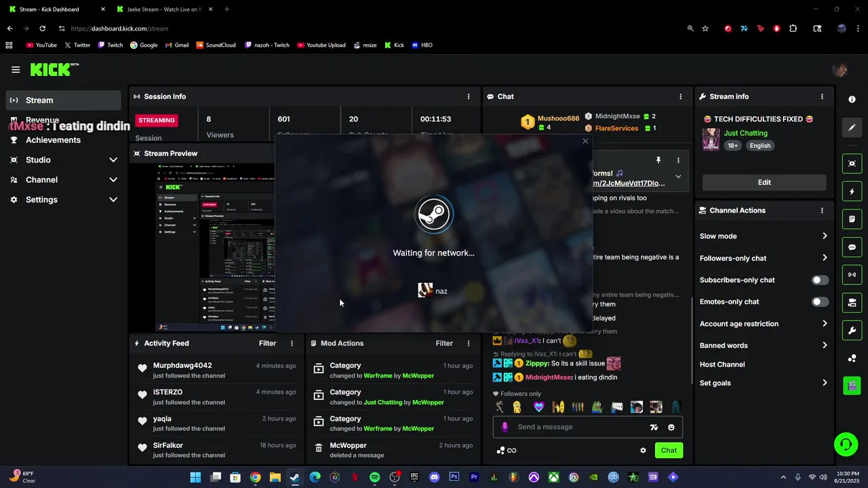This screenshot has height=488, width=868.
Task: Click the purple microphone icon in message box
Action: click(x=505, y=427)
